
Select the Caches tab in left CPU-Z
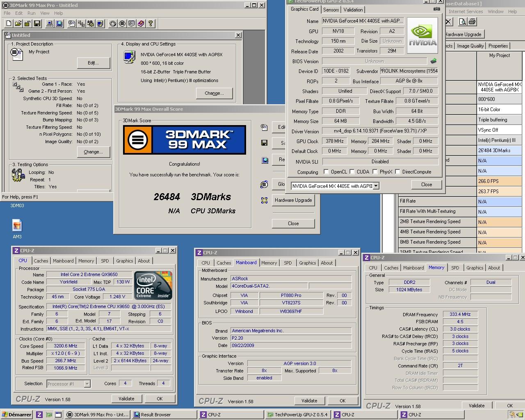tap(41, 261)
